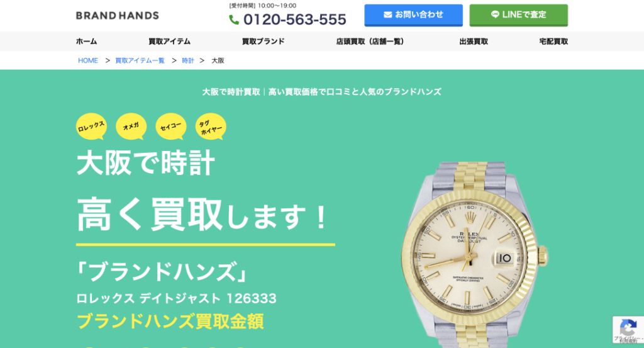Click the envelope icon on contact button

(x=387, y=15)
